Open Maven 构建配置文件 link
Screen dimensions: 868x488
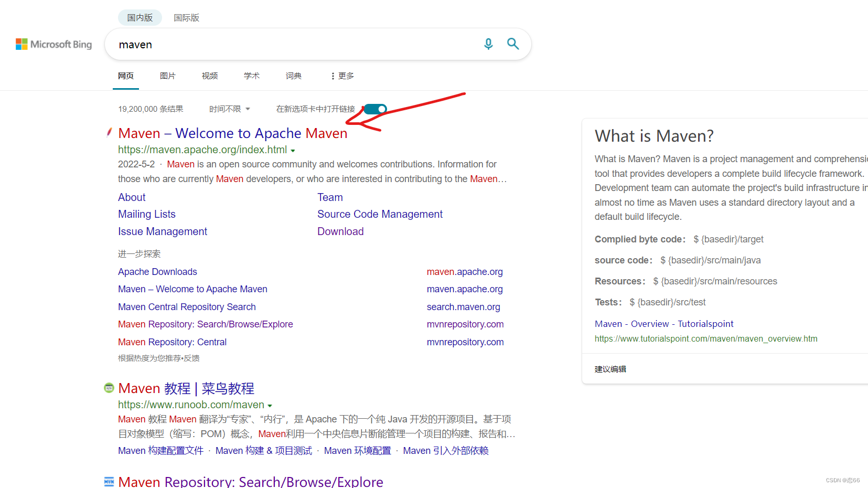click(160, 451)
